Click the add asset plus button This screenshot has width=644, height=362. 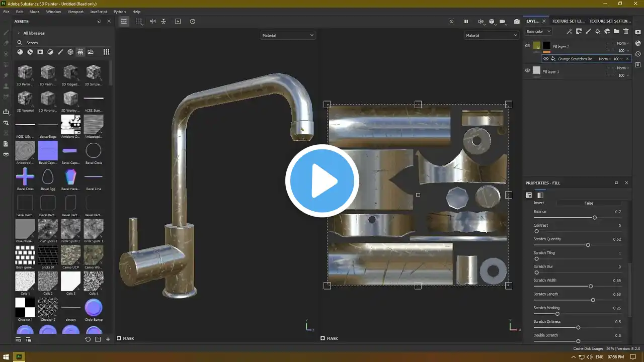[x=108, y=339]
